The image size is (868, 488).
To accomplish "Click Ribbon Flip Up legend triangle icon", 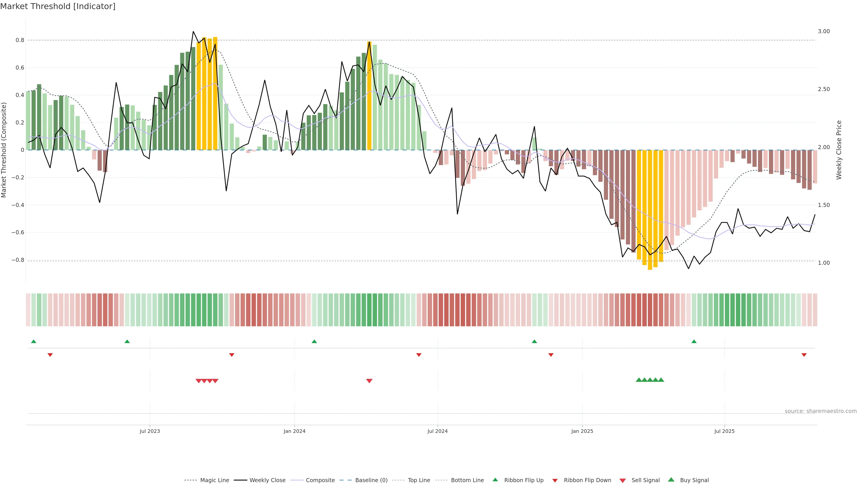I will 495,480.
